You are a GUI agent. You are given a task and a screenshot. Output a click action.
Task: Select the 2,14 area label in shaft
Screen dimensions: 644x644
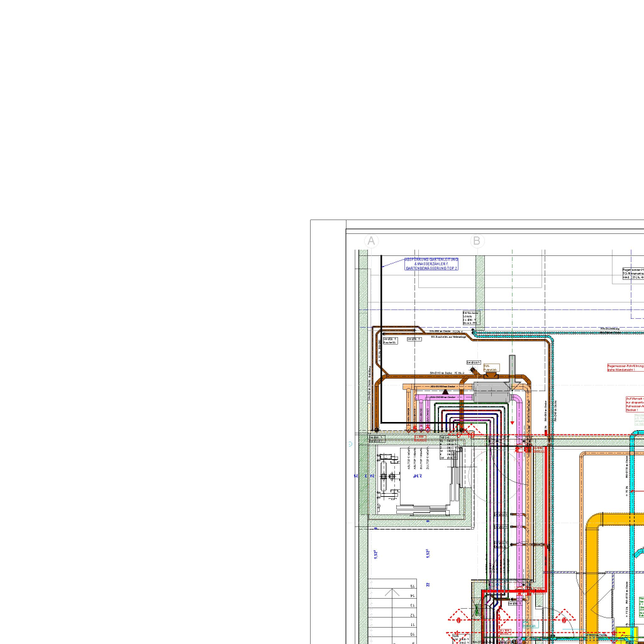pyautogui.click(x=417, y=476)
